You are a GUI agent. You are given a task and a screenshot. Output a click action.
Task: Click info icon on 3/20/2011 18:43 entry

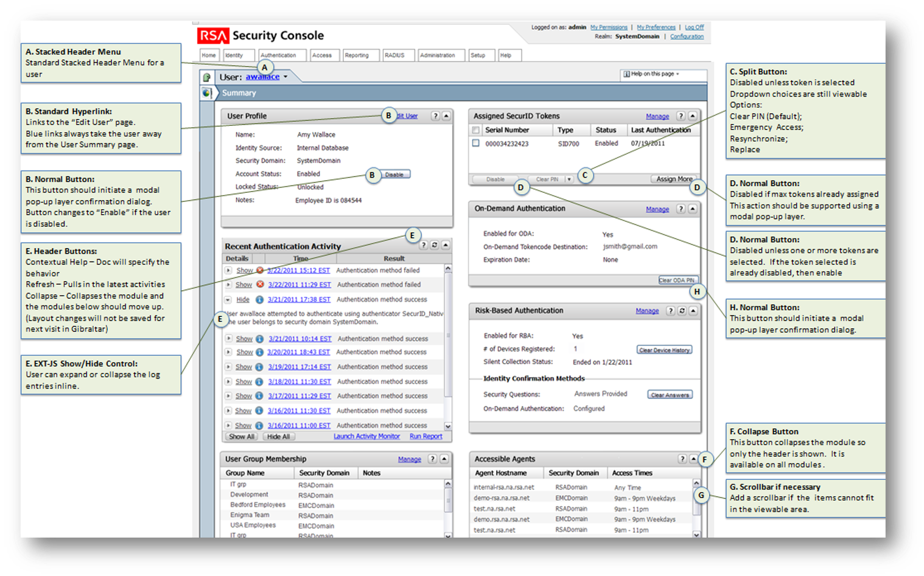click(259, 352)
